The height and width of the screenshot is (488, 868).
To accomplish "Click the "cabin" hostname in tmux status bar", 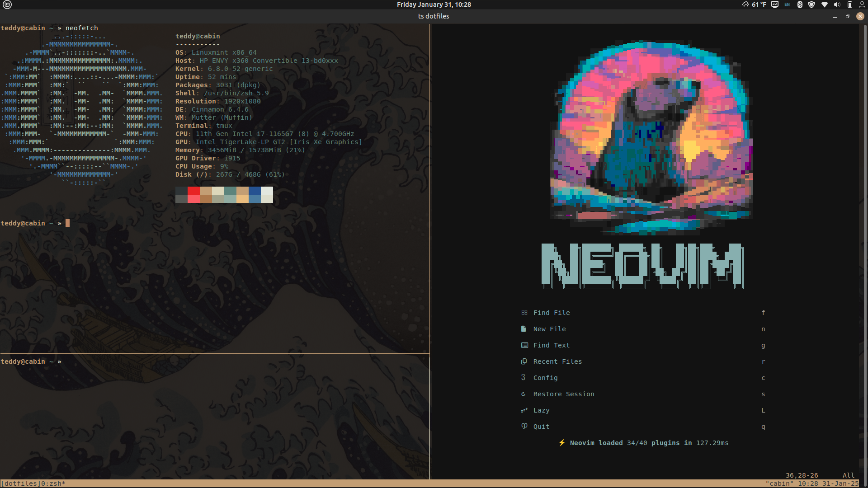I will [779, 483].
